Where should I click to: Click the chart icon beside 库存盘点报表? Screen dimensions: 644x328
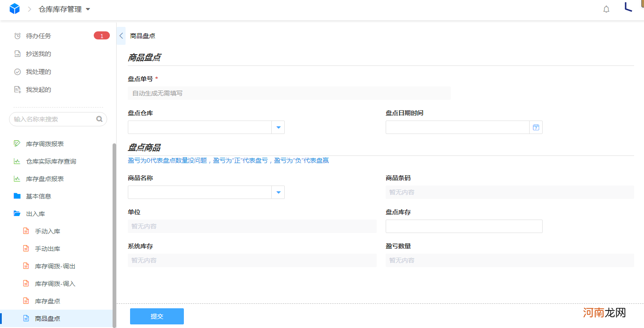point(17,179)
